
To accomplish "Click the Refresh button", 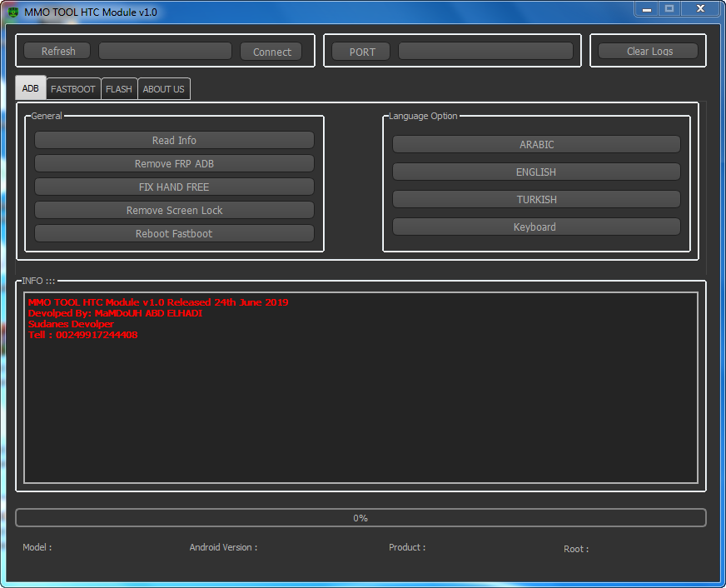I will coord(57,51).
